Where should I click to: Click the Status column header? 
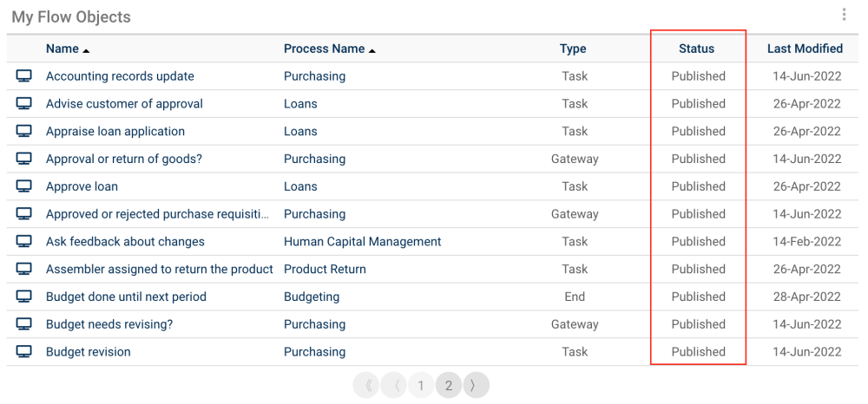tap(696, 49)
